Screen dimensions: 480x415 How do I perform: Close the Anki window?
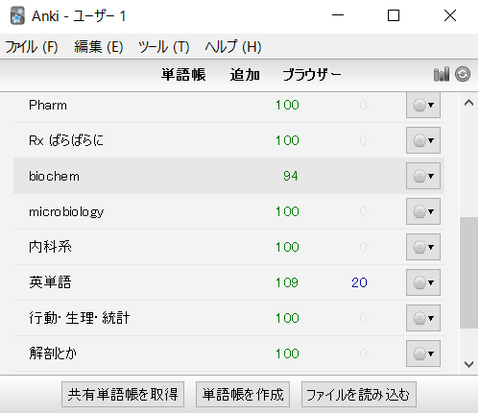tap(450, 15)
